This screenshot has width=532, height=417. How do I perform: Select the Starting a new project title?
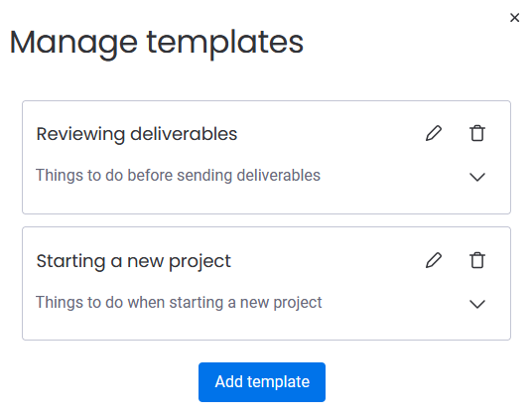(134, 261)
